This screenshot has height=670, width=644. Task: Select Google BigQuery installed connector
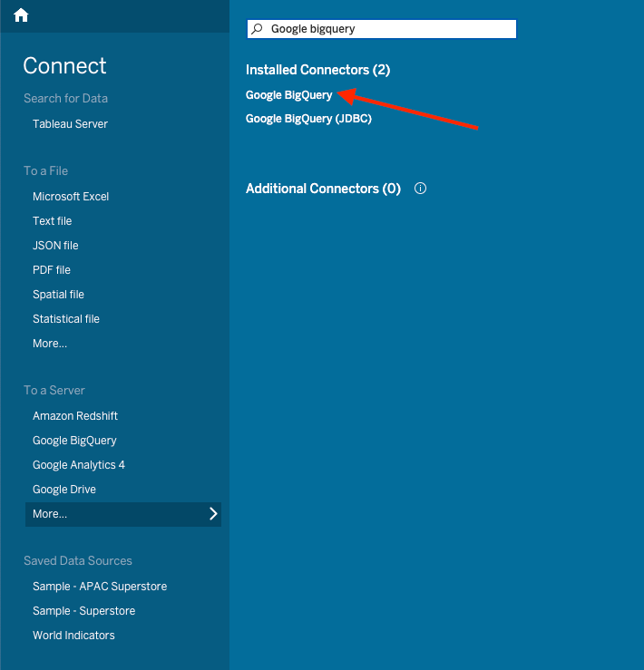pyautogui.click(x=289, y=95)
